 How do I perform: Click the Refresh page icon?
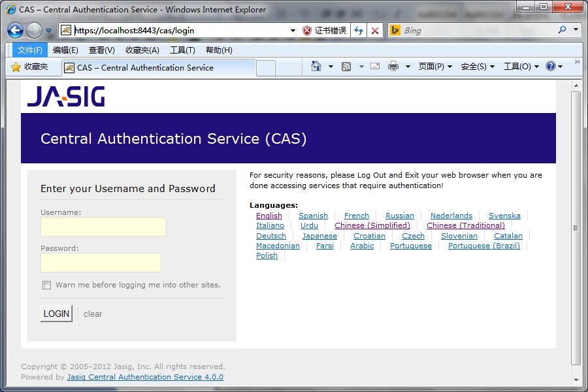pos(359,30)
